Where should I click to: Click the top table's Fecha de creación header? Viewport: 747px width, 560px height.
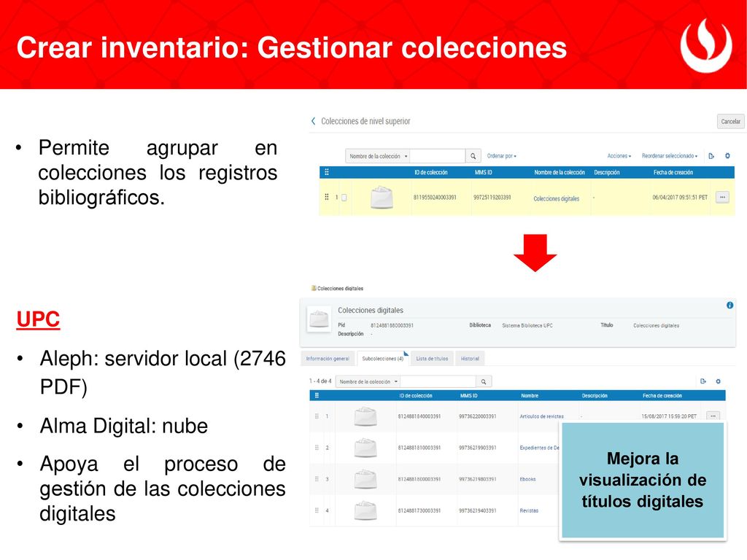coord(673,172)
